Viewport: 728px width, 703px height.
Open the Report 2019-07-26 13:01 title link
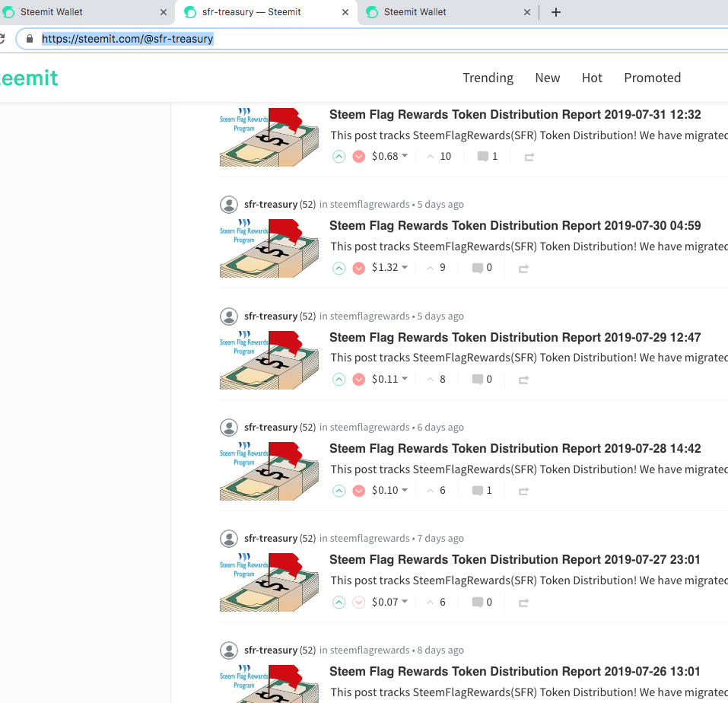coord(514,671)
